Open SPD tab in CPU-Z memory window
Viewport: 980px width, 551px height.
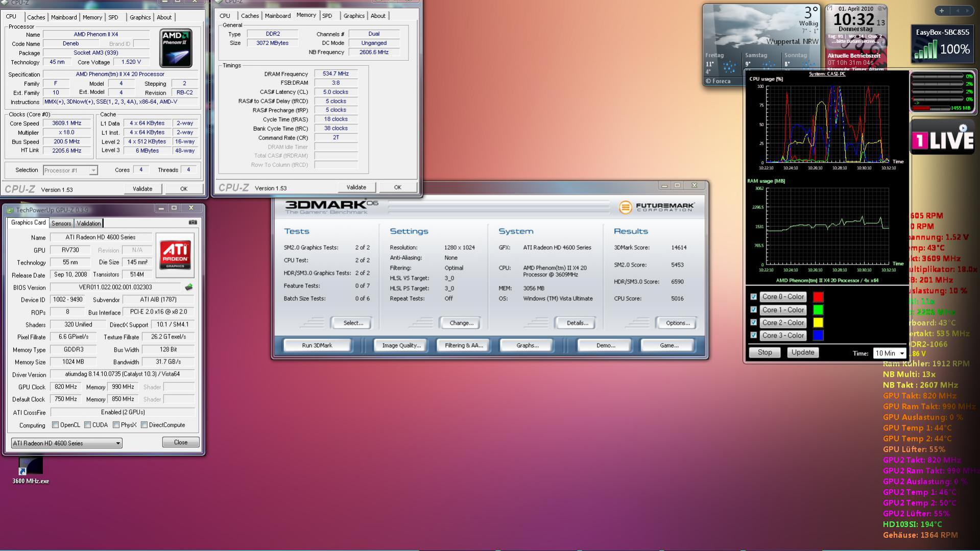[x=327, y=16]
